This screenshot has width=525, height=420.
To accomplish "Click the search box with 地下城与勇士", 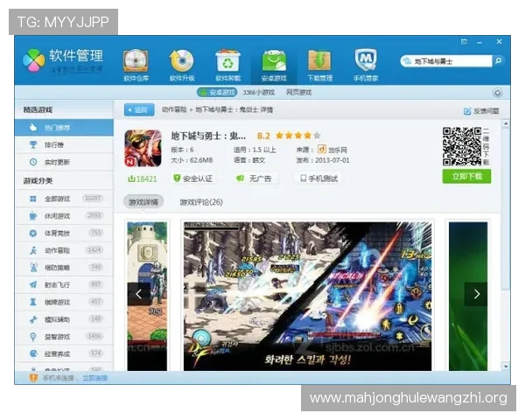I will (x=446, y=61).
